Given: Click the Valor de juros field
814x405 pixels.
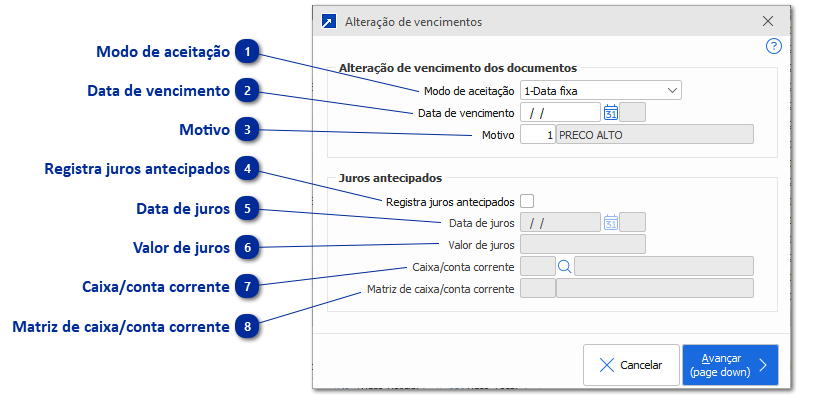Looking at the screenshot, I should pyautogui.click(x=584, y=244).
